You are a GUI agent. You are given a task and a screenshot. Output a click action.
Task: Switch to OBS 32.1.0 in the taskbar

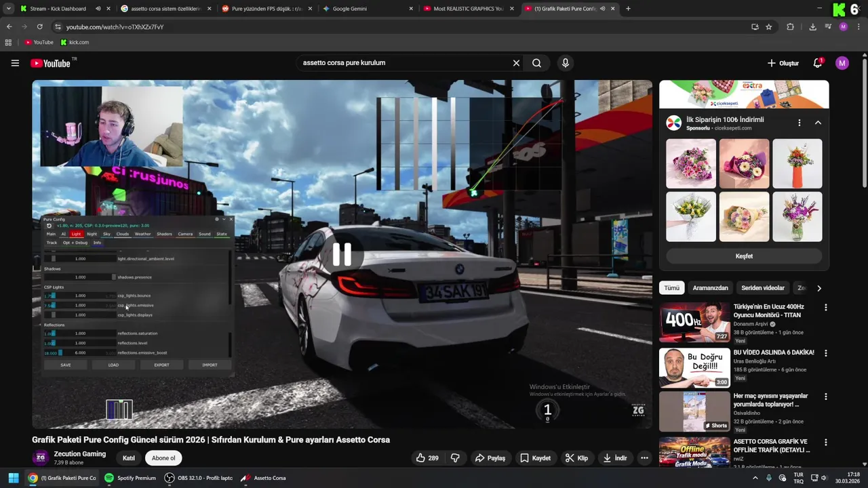(198, 478)
